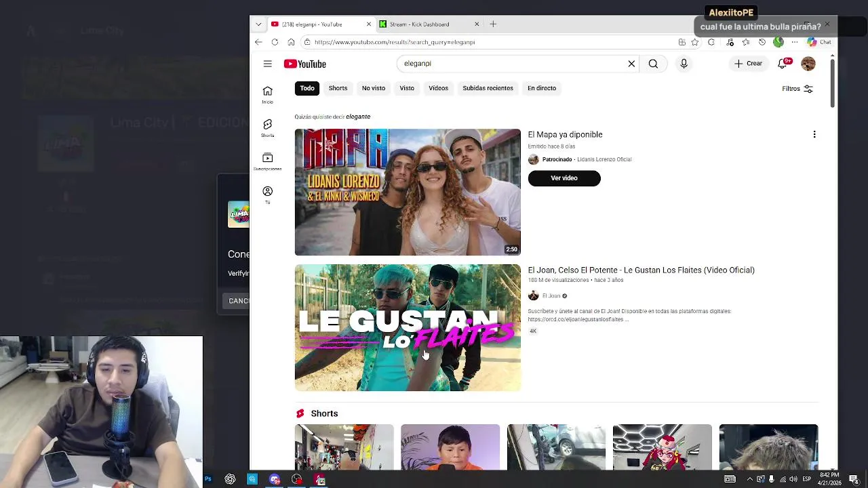This screenshot has height=488, width=868.
Task: Open the YouTube guide hamburger menu
Action: tap(267, 64)
